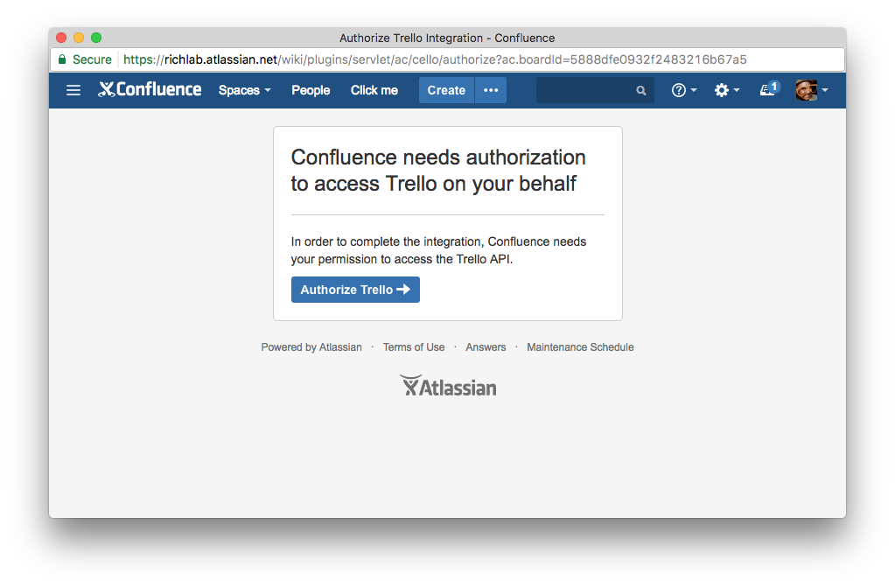
Task: Open the help question-mark menu
Action: (684, 90)
